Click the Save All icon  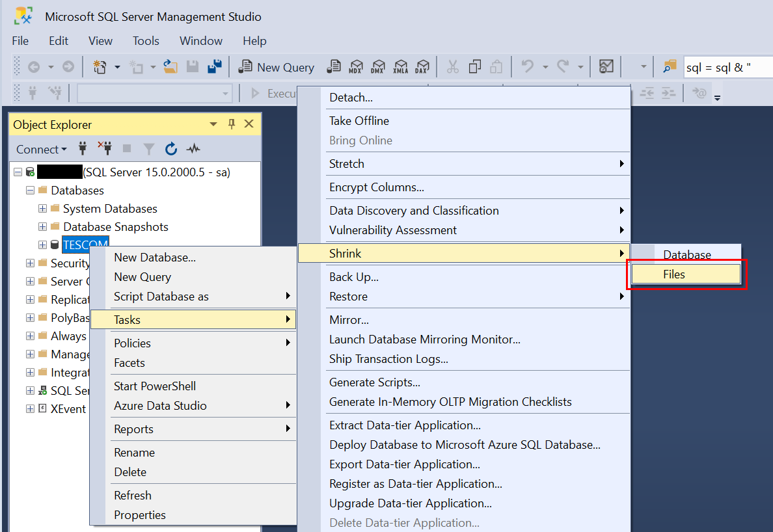coord(215,67)
